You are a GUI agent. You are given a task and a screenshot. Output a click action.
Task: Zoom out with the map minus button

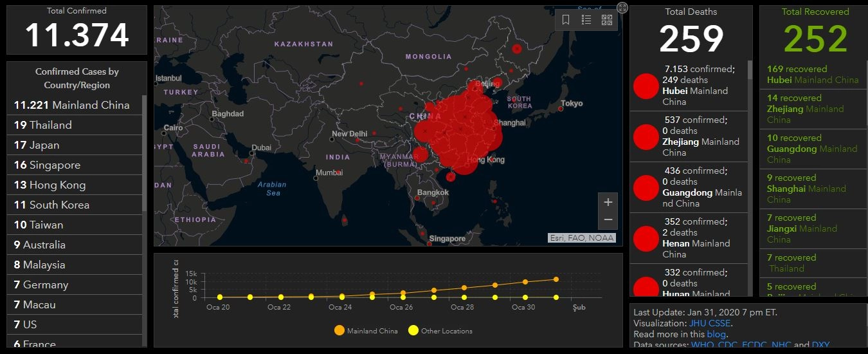608,220
